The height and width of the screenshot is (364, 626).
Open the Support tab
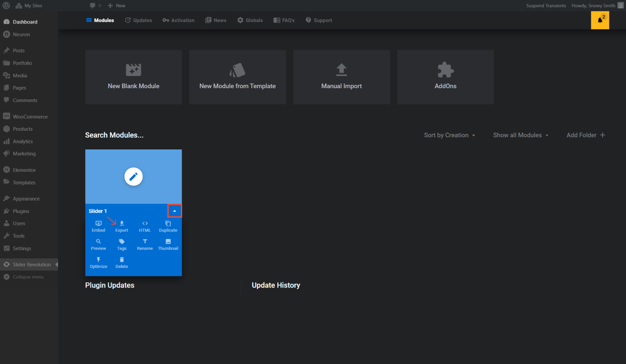click(319, 20)
